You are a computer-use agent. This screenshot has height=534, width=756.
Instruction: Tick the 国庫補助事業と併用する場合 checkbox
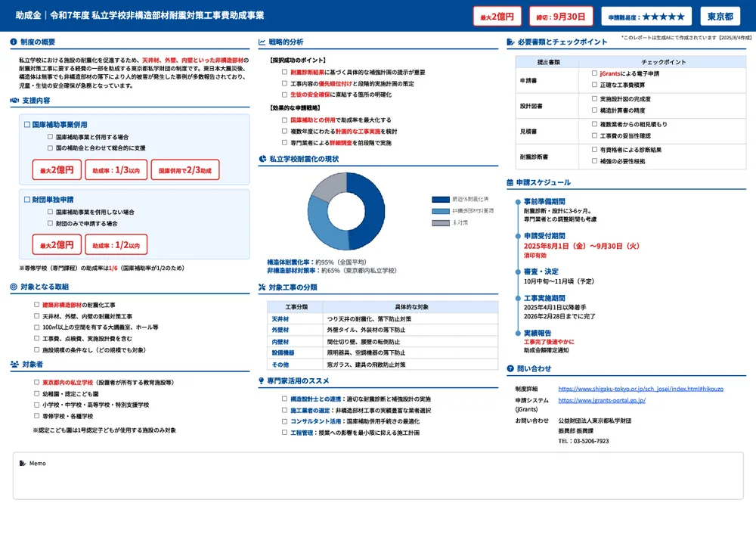pyautogui.click(x=50, y=136)
